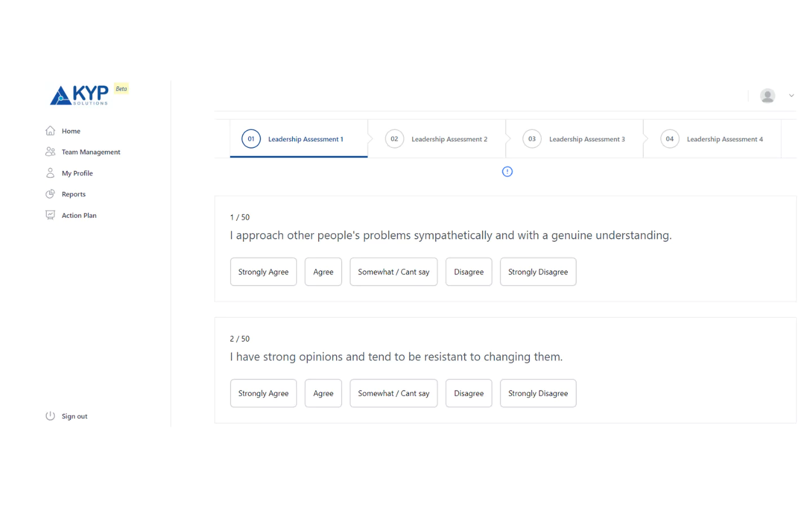Pick Strongly Disagree for question 2
The height and width of the screenshot is (508, 812).
(x=537, y=393)
